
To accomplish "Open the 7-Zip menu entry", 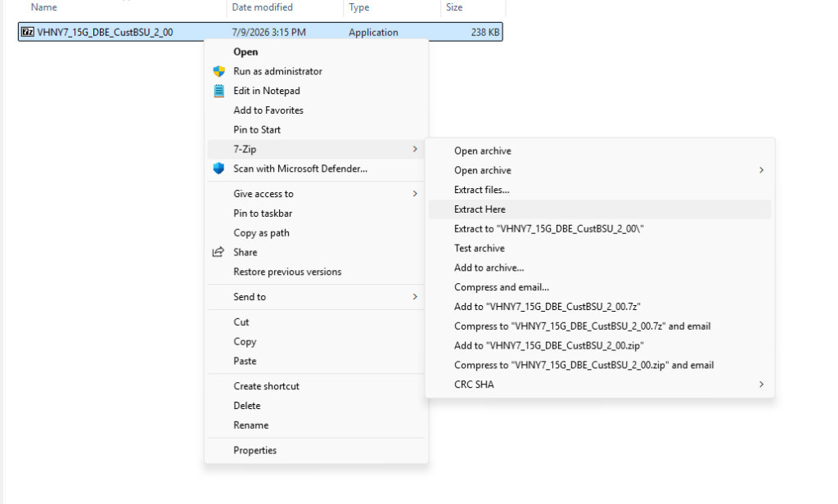I will tap(317, 149).
